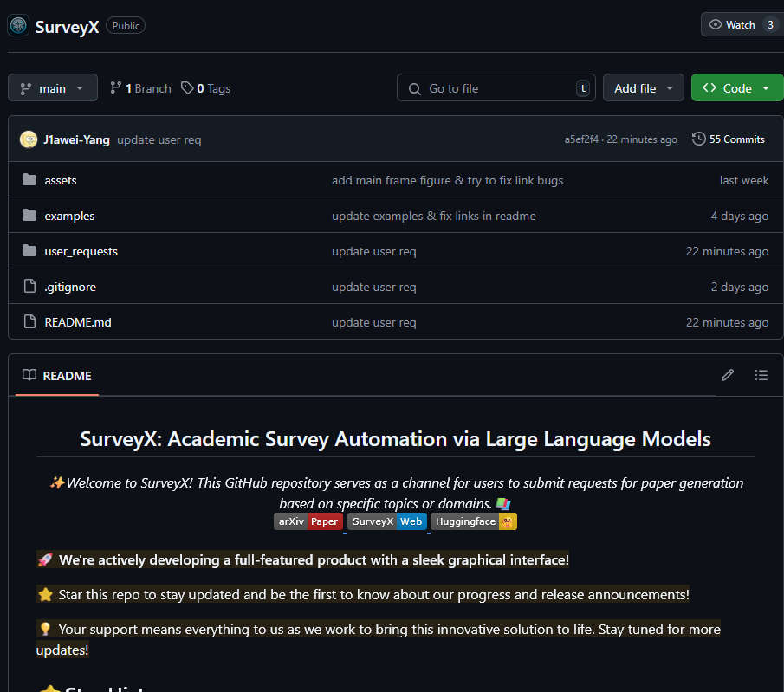This screenshot has height=692, width=784.
Task: Open commit 'add main frame figure & try to fix link bugs'
Action: [x=448, y=180]
